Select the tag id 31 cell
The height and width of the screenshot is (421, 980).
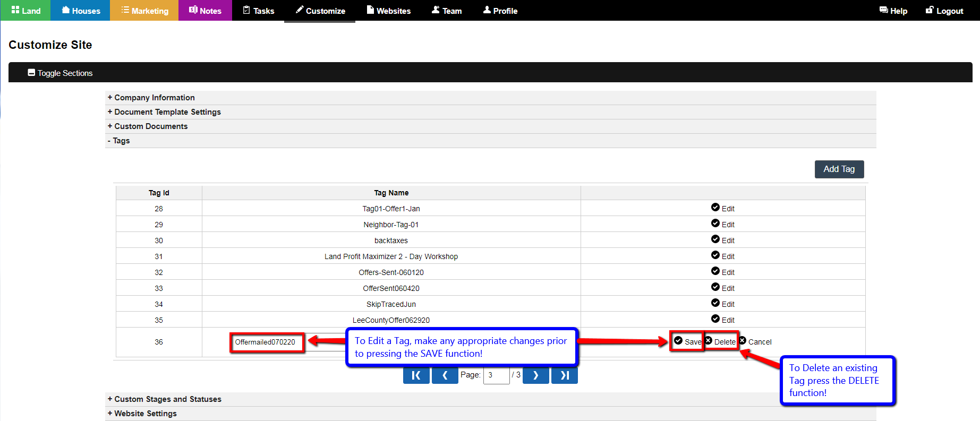pyautogui.click(x=159, y=256)
